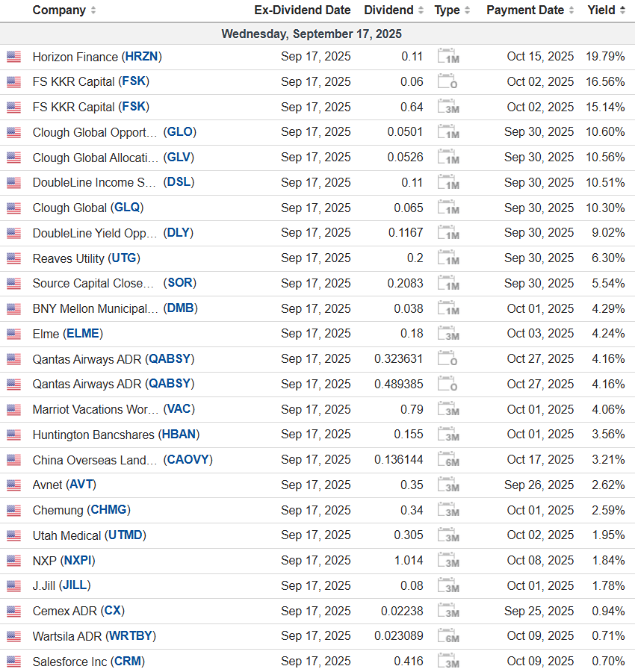The height and width of the screenshot is (672, 635).
Task: Click the US flag beside Avnet
Action: click(13, 485)
